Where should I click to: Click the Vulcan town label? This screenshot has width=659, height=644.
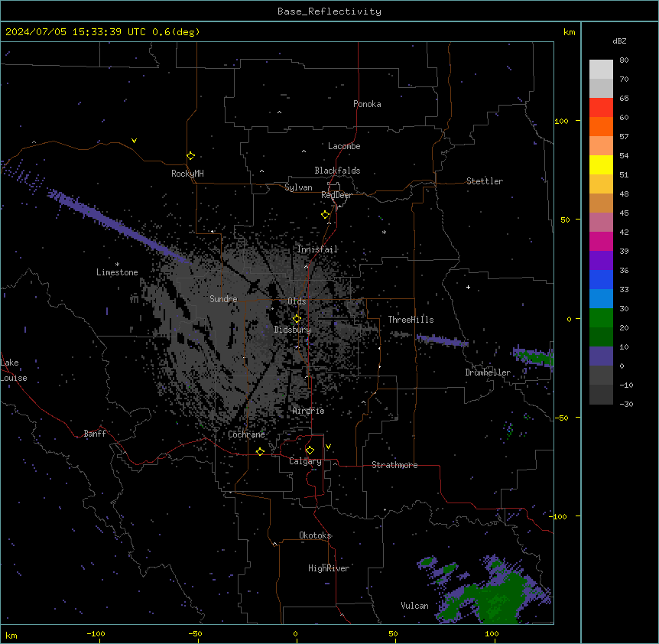[414, 606]
